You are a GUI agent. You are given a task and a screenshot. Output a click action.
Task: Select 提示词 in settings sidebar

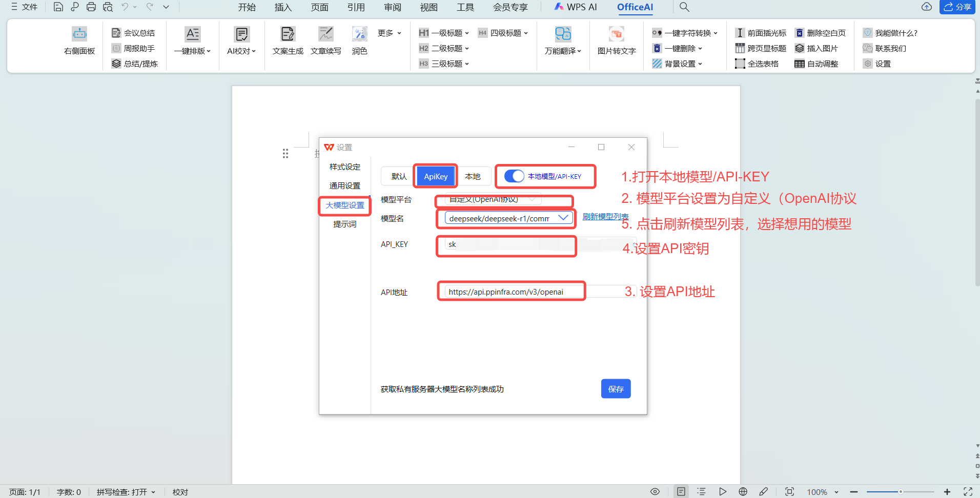(x=344, y=224)
